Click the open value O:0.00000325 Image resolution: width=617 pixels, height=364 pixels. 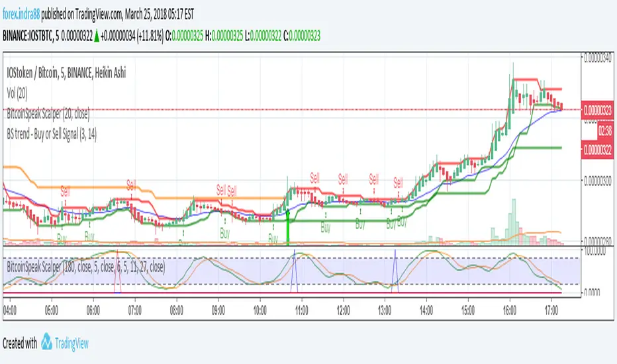tap(184, 36)
